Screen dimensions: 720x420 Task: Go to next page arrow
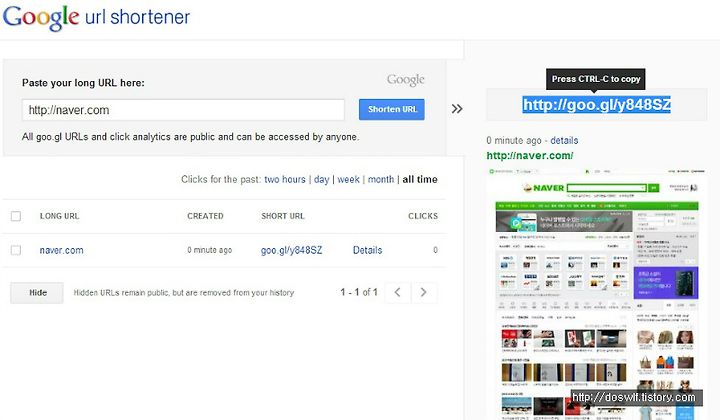coord(423,292)
